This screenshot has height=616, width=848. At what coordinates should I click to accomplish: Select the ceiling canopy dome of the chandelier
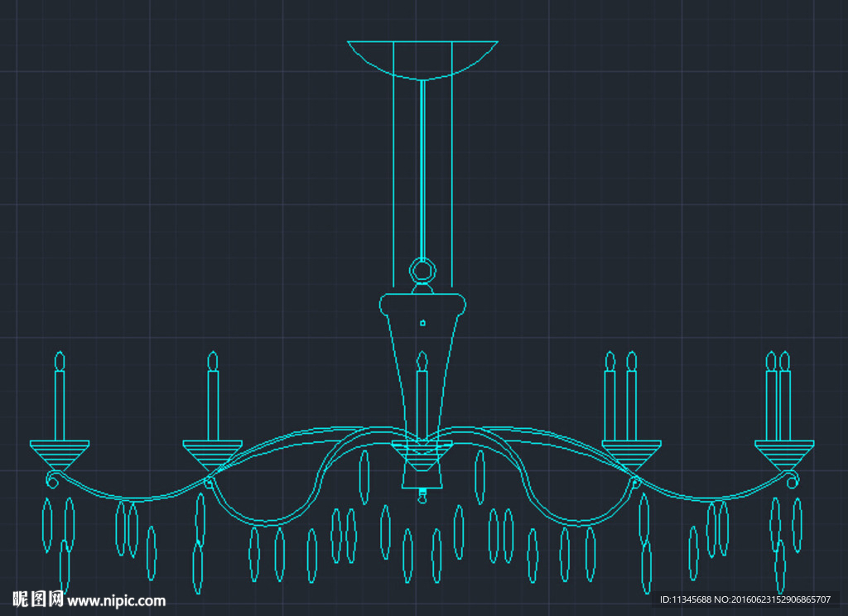422,60
